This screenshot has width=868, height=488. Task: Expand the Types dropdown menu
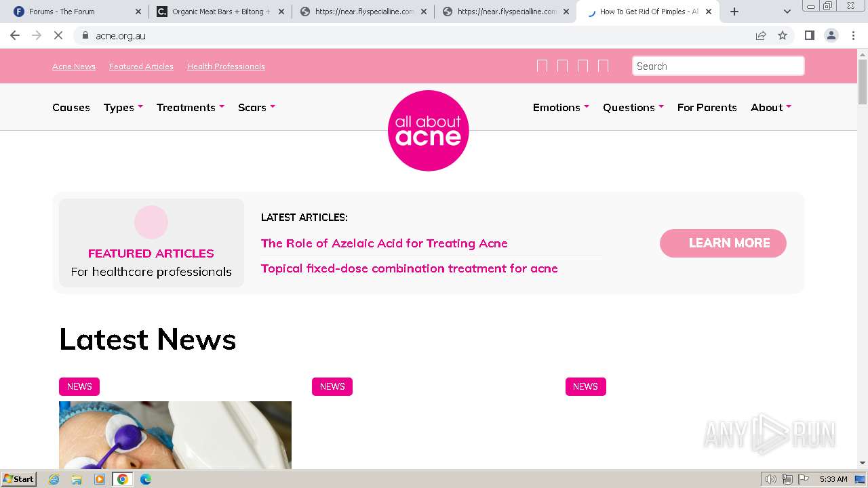123,107
